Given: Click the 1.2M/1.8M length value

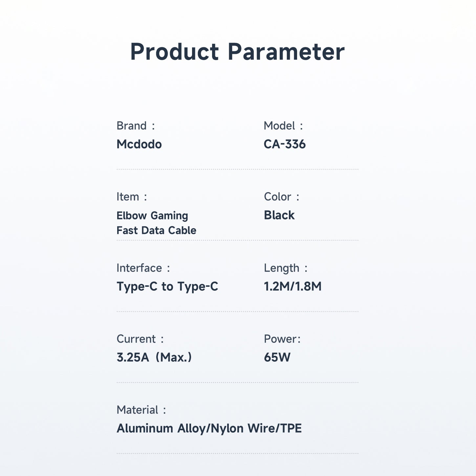Looking at the screenshot, I should [x=293, y=286].
